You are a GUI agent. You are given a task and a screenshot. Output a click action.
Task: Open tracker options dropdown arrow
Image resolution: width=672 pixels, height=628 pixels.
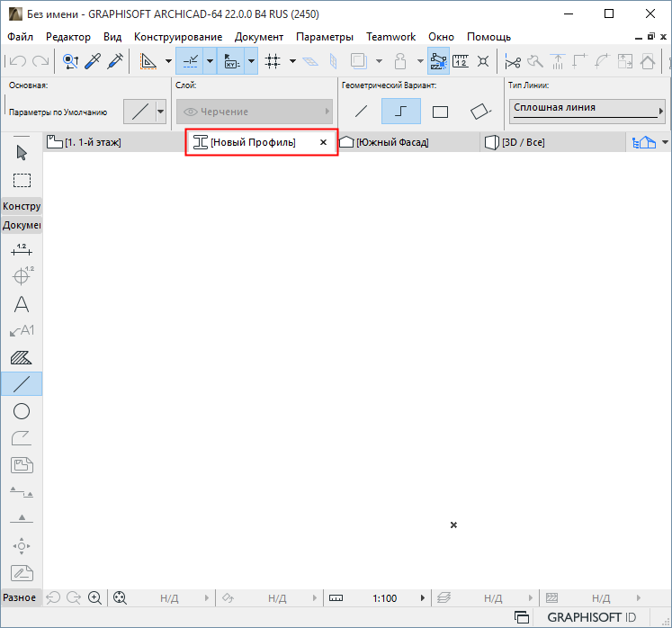(252, 61)
